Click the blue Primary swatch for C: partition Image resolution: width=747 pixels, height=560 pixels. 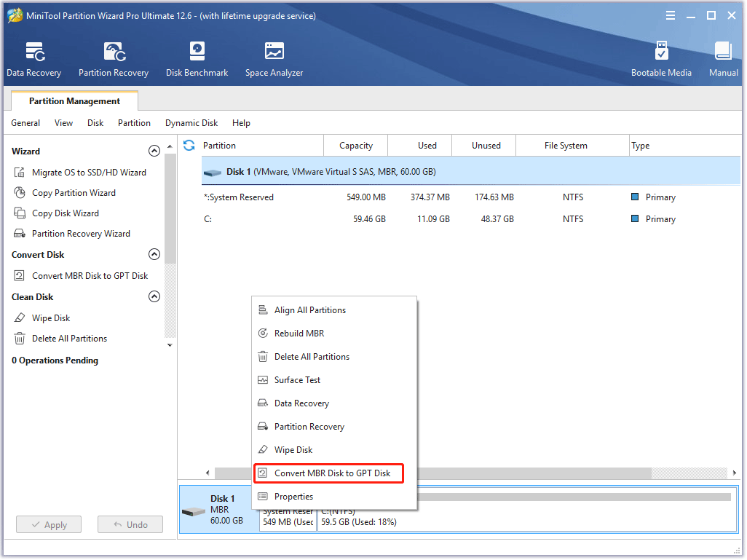click(x=635, y=218)
